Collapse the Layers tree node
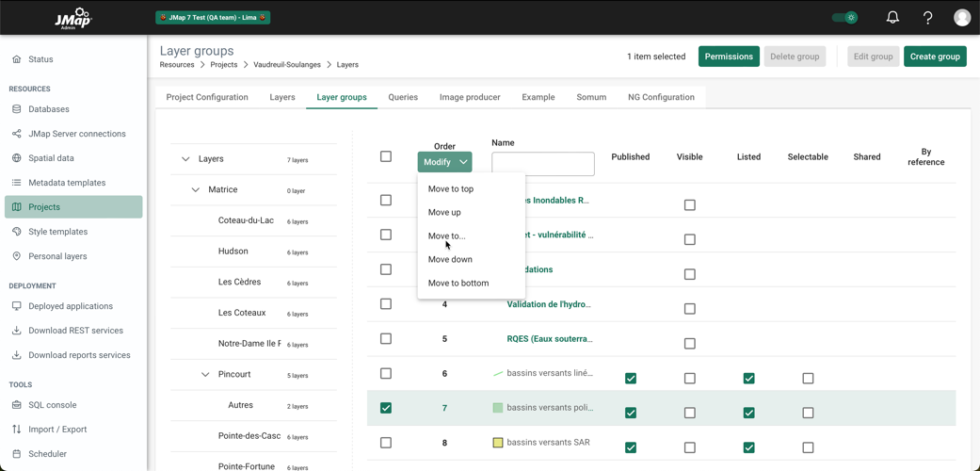This screenshot has height=471, width=980. [185, 159]
